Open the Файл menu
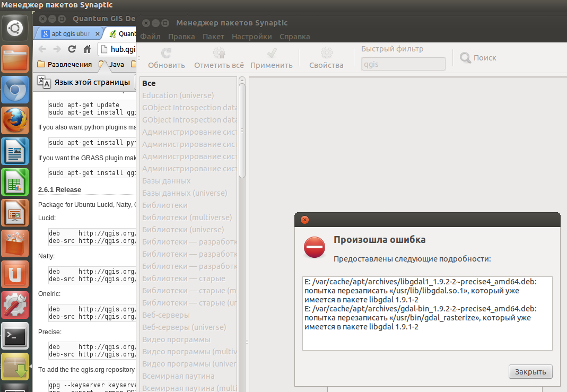Image resolution: width=567 pixels, height=392 pixels. (x=151, y=37)
